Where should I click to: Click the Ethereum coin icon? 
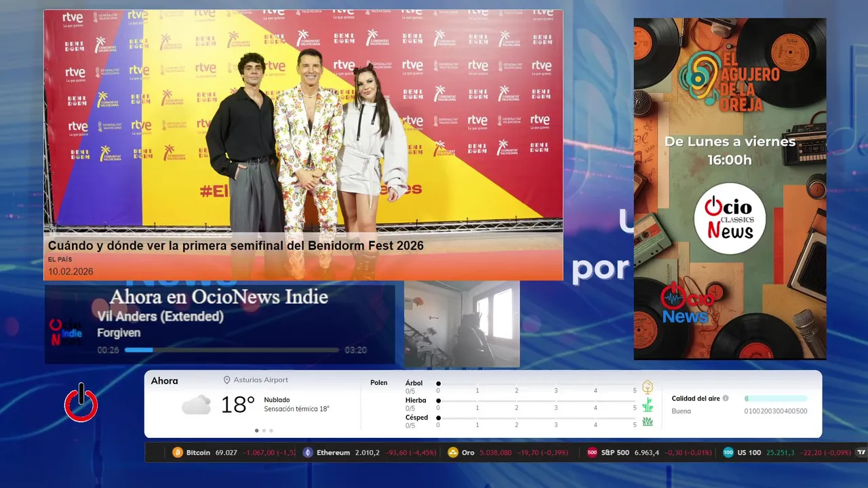point(308,453)
